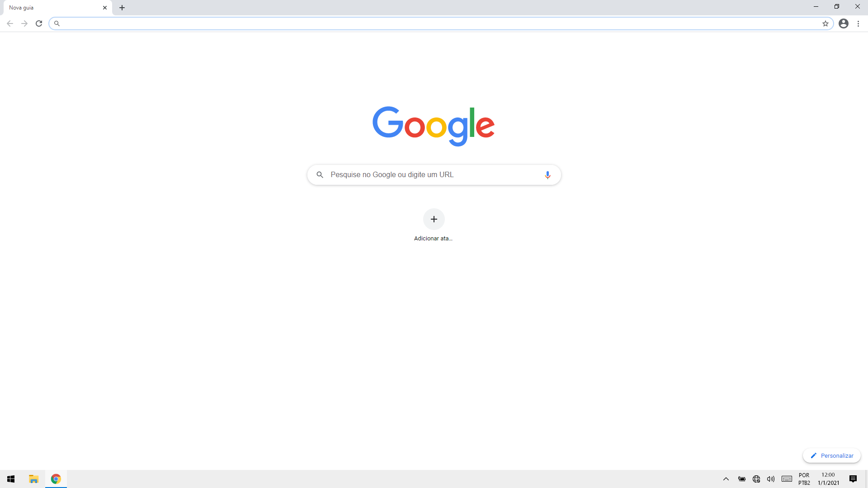Screen dimensions: 868x488
Task: Click the Chrome taskbar icon
Action: click(x=56, y=479)
